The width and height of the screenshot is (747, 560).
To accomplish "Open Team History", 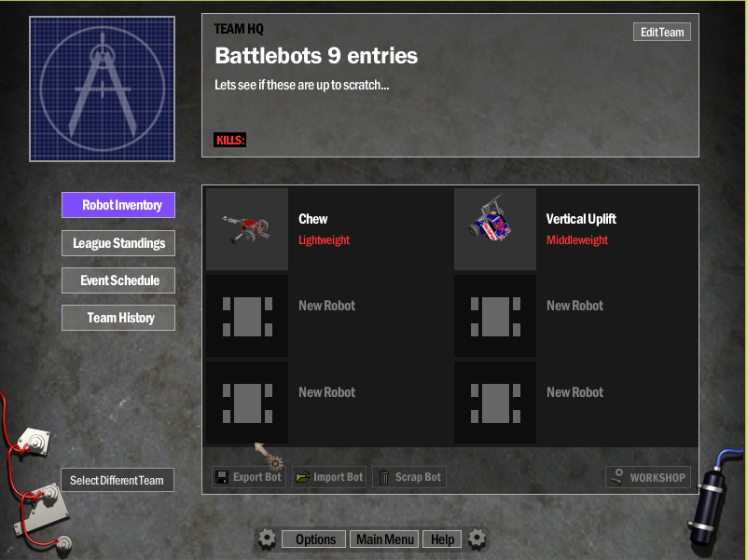I will [x=118, y=318].
